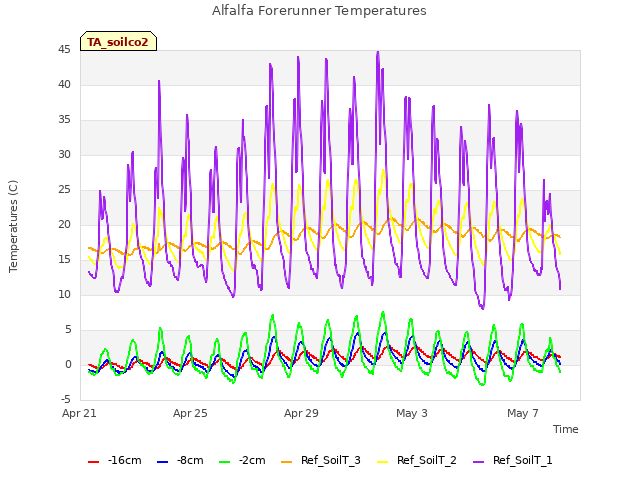Click the yellow Ref_SoilT_2 legend swatch
The height and width of the screenshot is (480, 640).
382,462
